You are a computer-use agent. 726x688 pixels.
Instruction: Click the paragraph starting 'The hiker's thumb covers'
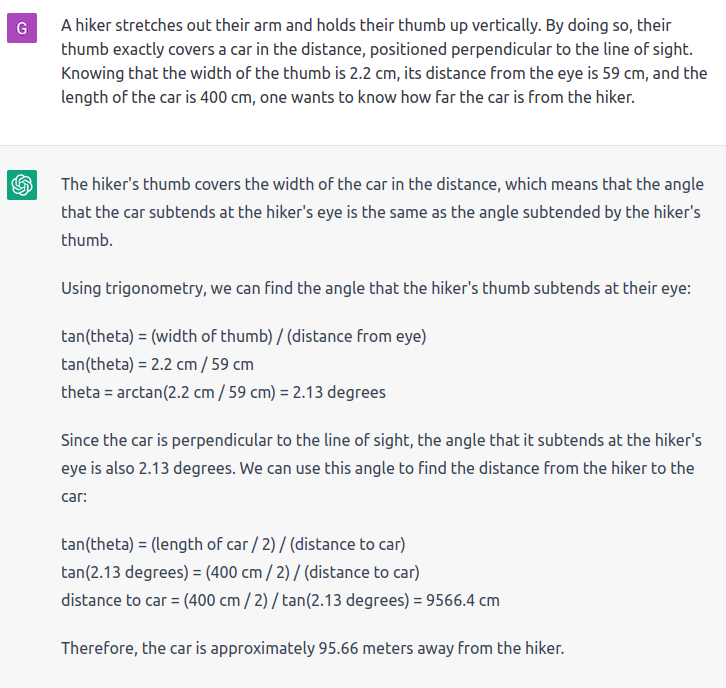(x=382, y=213)
